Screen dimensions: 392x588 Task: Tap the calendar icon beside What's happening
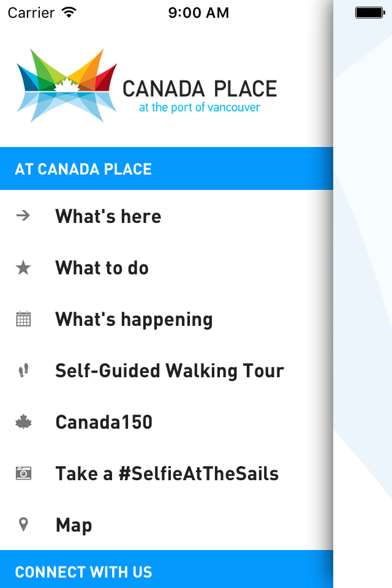click(23, 319)
